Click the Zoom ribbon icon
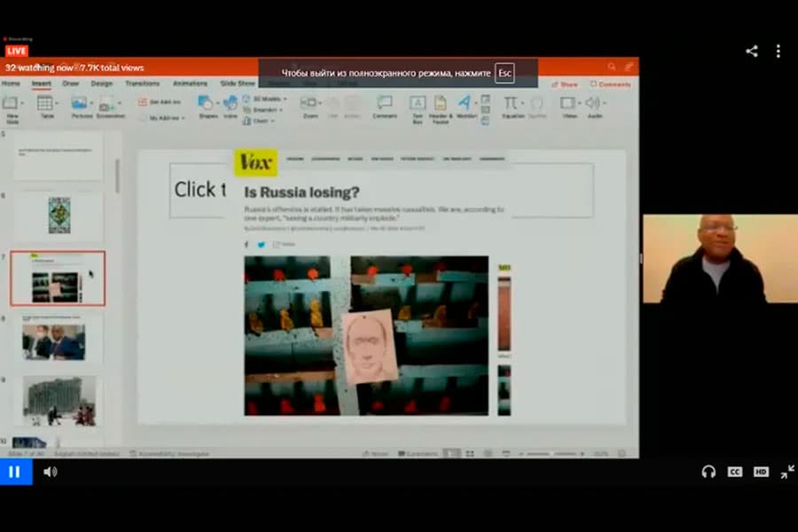 [309, 103]
